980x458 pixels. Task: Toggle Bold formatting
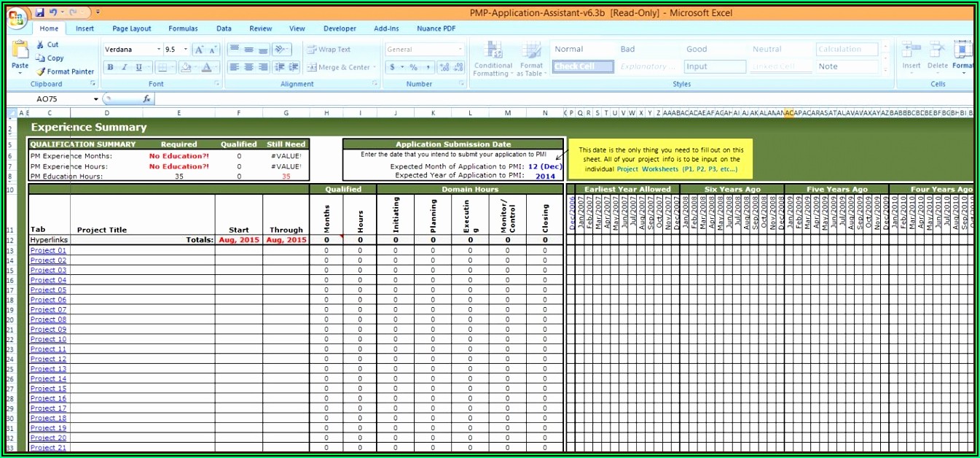coord(110,67)
